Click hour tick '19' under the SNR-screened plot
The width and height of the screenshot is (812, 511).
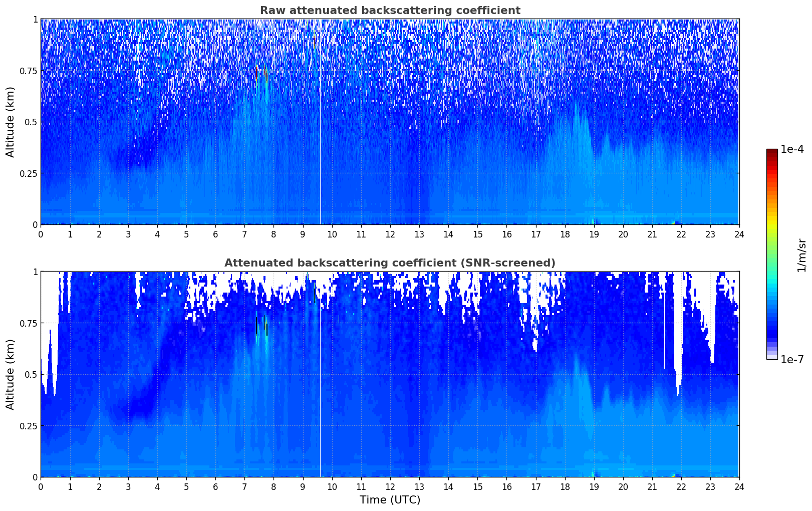pos(594,486)
